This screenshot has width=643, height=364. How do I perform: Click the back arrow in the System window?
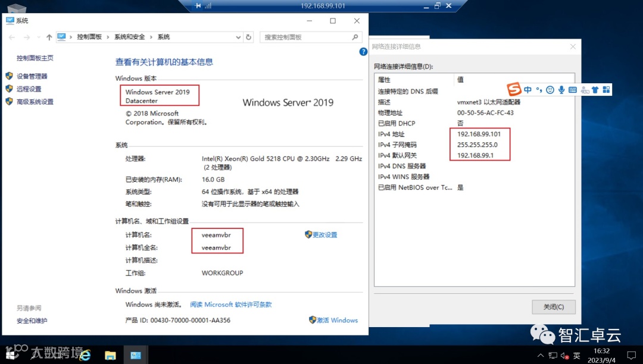(x=12, y=37)
